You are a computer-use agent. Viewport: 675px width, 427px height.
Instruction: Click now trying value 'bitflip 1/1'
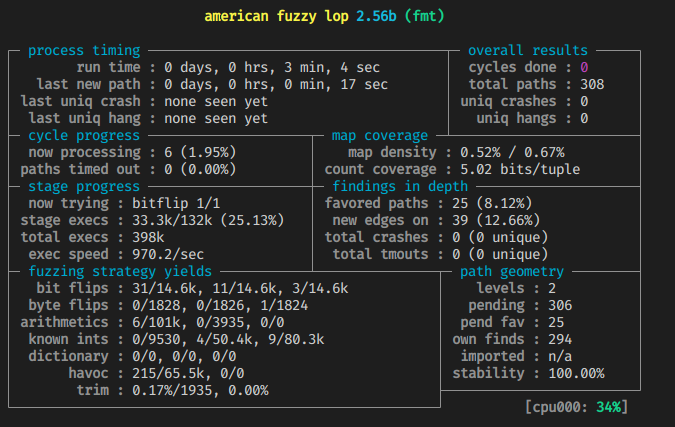click(x=176, y=203)
